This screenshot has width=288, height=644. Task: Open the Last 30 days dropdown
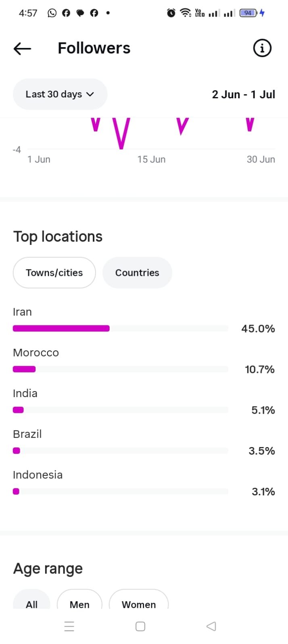[60, 94]
